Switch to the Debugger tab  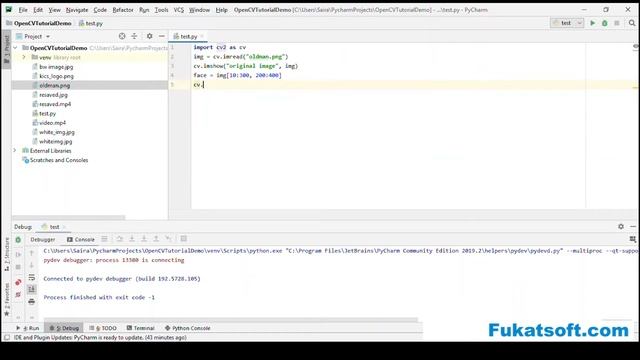coord(42,240)
